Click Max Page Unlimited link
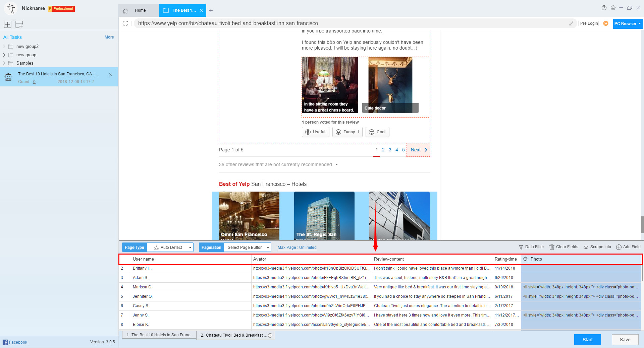The image size is (644, 348). [x=297, y=248]
